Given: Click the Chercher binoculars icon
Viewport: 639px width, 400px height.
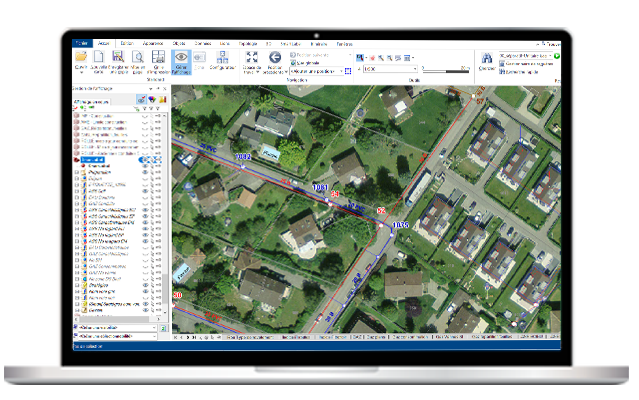Looking at the screenshot, I should point(487,58).
